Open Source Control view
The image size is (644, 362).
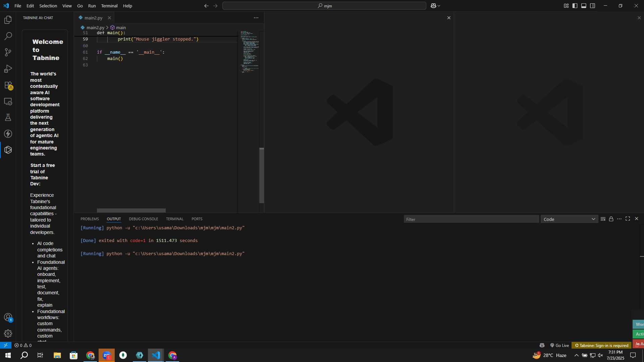tap(8, 52)
